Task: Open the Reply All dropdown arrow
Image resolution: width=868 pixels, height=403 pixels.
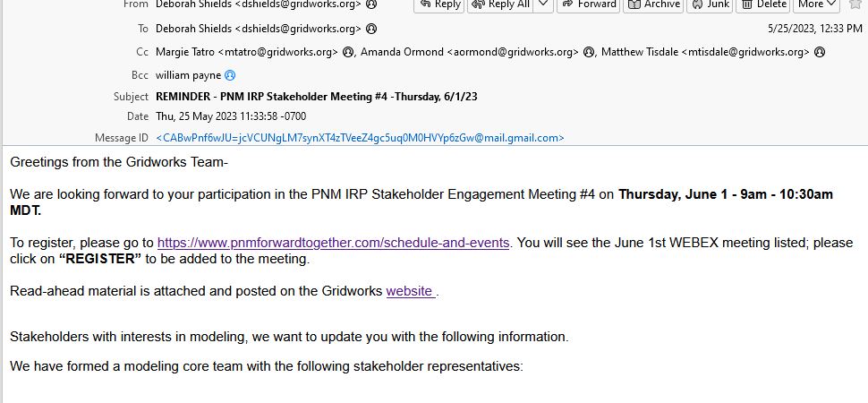Action: (x=544, y=4)
